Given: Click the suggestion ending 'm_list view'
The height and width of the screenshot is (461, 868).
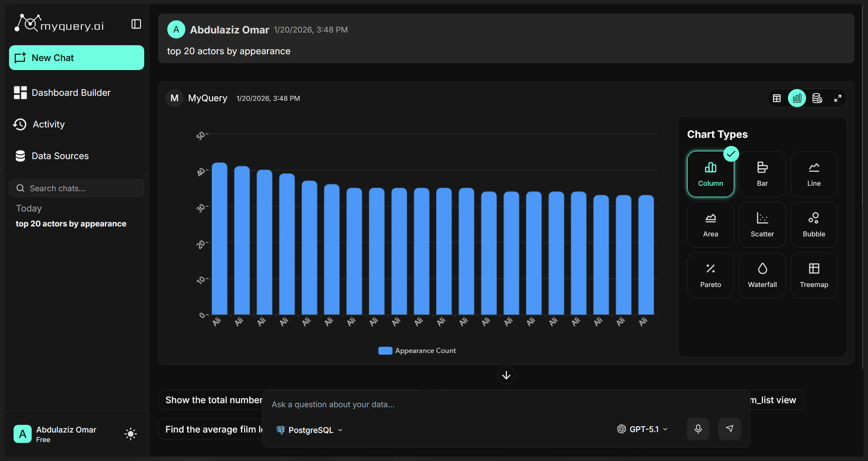Looking at the screenshot, I should tap(776, 400).
